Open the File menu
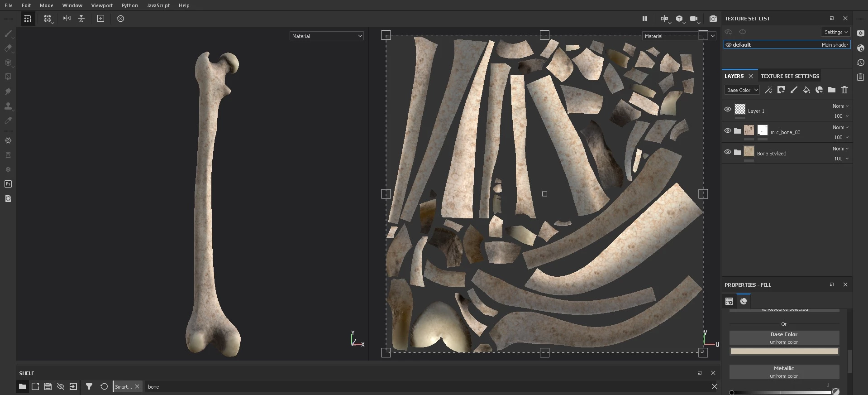 click(x=9, y=5)
